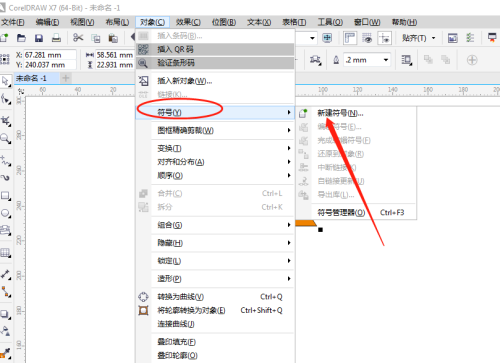The image size is (500, 363).
Task: Open the zoom level dropdown arrow
Action: (x=312, y=38)
